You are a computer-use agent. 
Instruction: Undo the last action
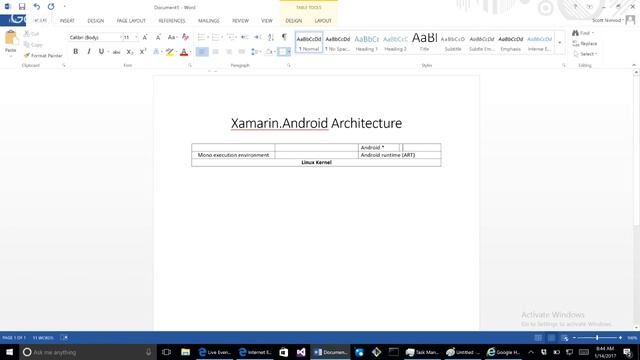(x=37, y=7)
